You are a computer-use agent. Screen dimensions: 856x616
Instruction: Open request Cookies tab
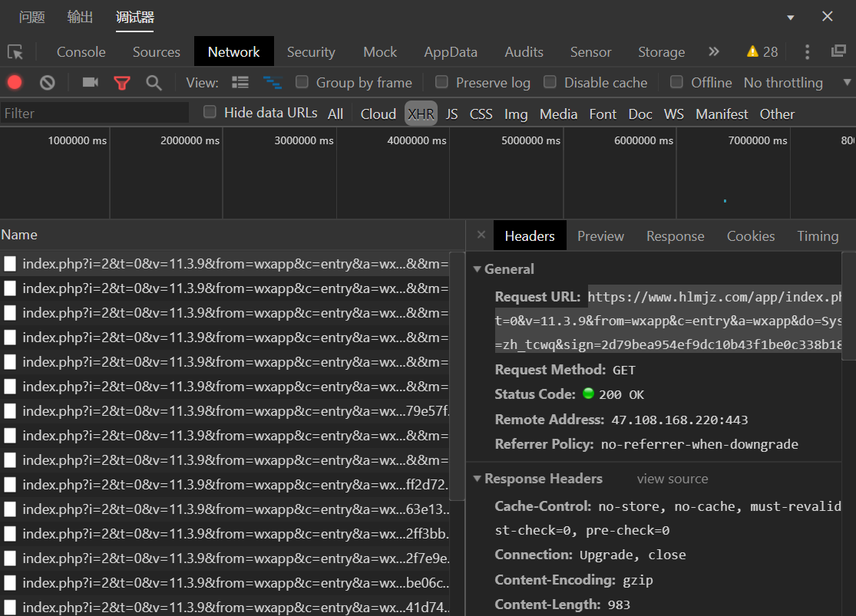(x=751, y=236)
